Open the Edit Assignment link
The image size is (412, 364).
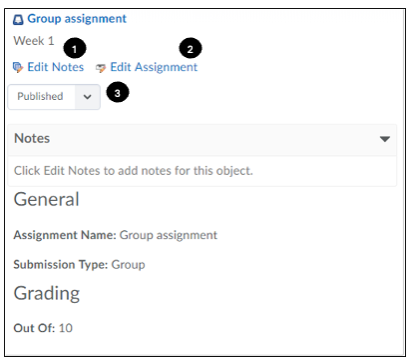tap(154, 67)
